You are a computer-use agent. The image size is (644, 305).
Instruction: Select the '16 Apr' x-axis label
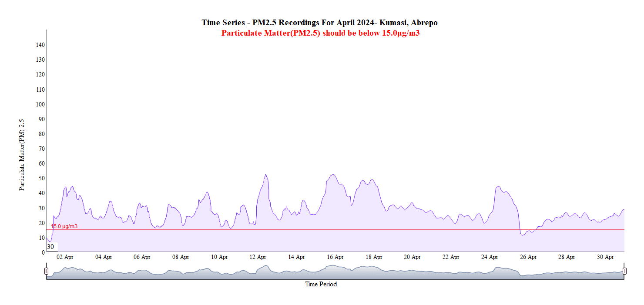335,257
